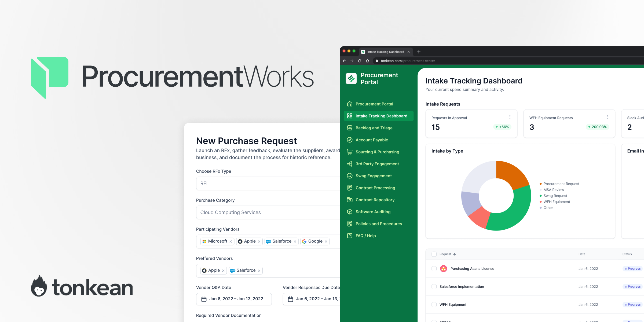The image size is (644, 322).
Task: Click the Contract Repository folder icon
Action: pyautogui.click(x=350, y=200)
